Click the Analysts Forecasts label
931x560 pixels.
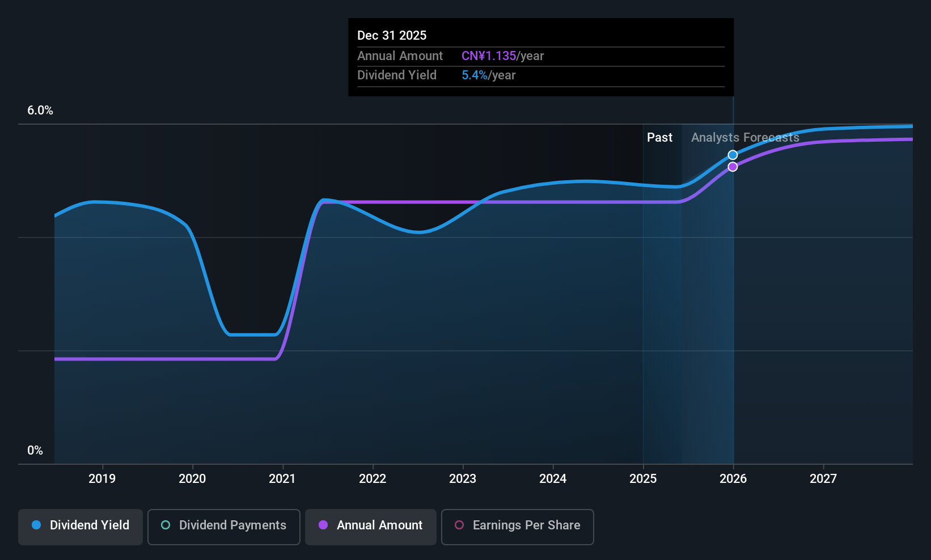click(745, 138)
